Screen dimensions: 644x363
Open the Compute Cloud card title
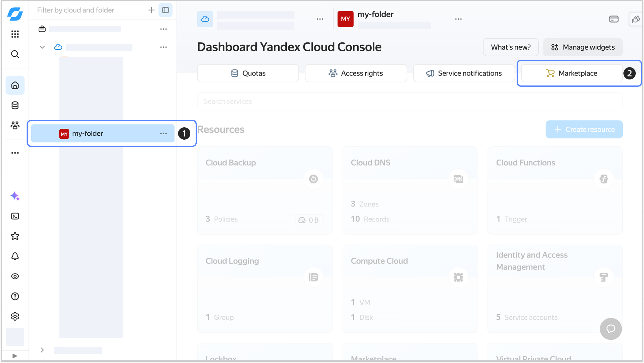pyautogui.click(x=379, y=261)
